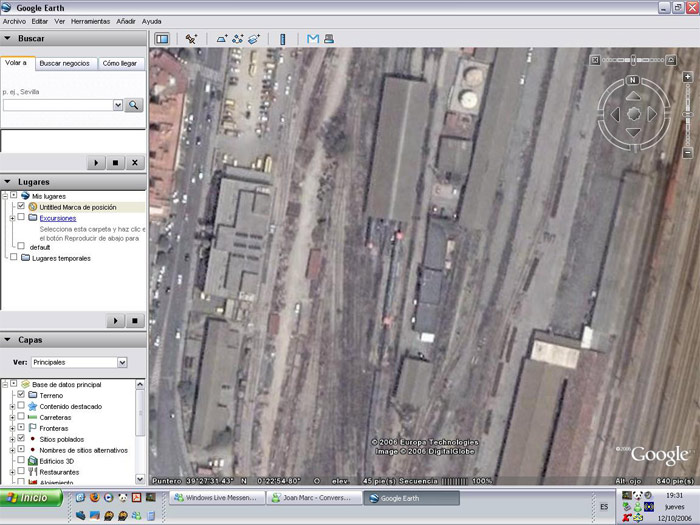This screenshot has height=525, width=700.
Task: Open the Herramientas menu
Action: 91,21
